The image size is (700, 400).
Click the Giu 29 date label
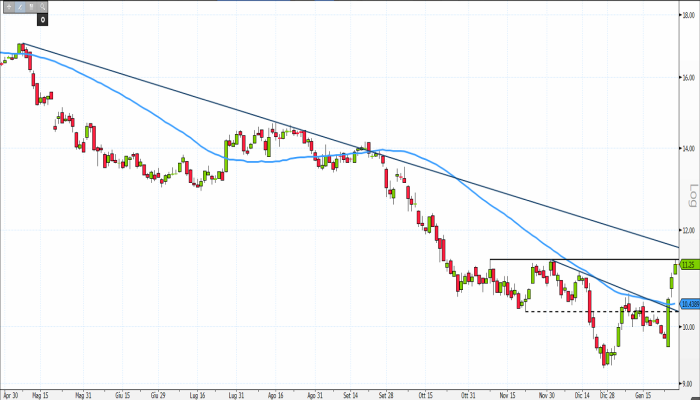[x=158, y=395]
